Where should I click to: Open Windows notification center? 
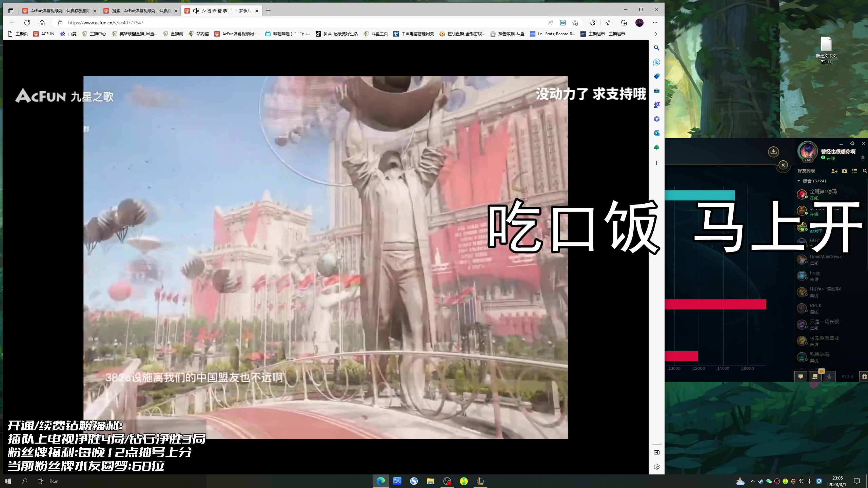pos(856,481)
